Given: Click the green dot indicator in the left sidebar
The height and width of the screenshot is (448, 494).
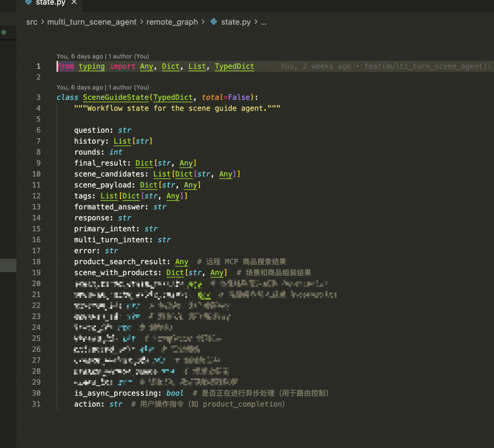Looking at the screenshot, I should click(4, 32).
